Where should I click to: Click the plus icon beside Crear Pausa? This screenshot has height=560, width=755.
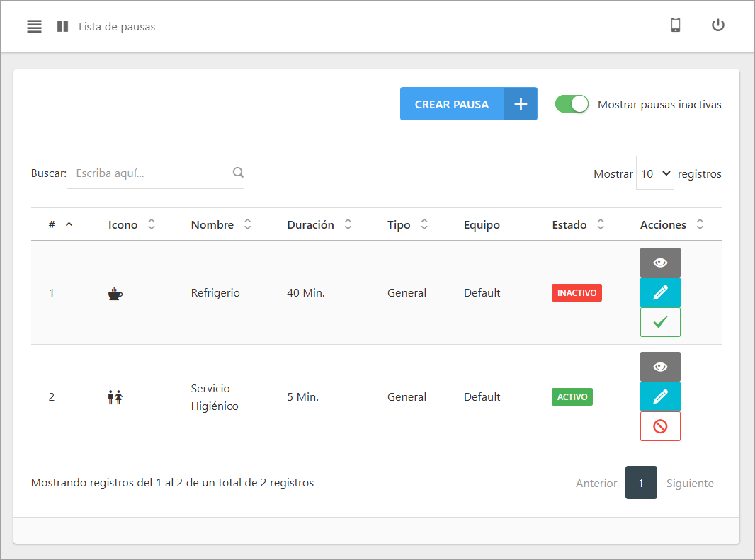point(521,104)
